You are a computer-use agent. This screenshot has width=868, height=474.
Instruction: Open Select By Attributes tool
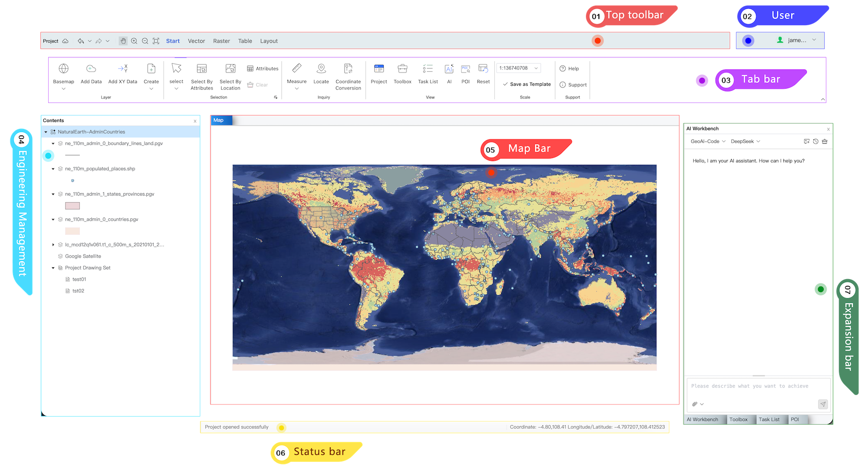click(x=202, y=69)
